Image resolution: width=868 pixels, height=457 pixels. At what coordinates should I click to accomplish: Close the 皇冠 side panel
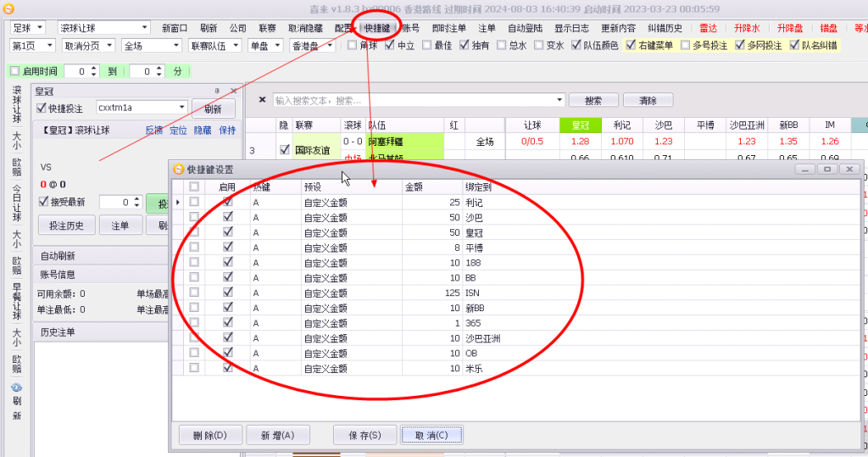234,91
